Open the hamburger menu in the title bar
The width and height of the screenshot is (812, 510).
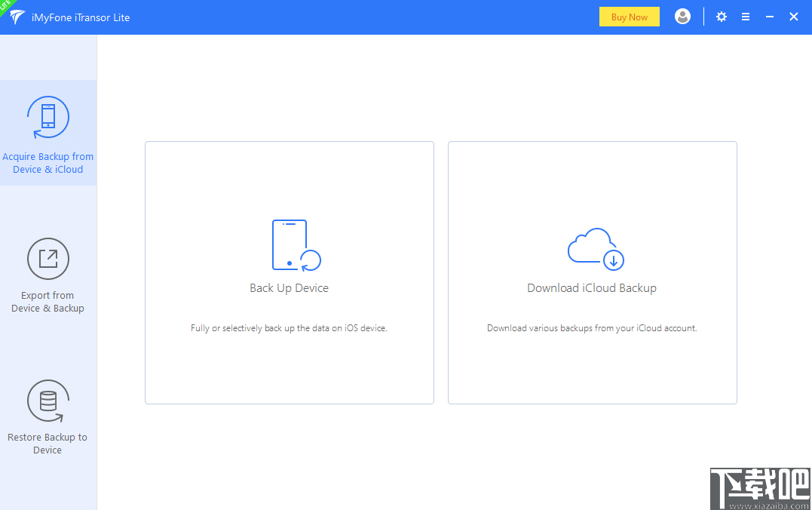click(745, 16)
